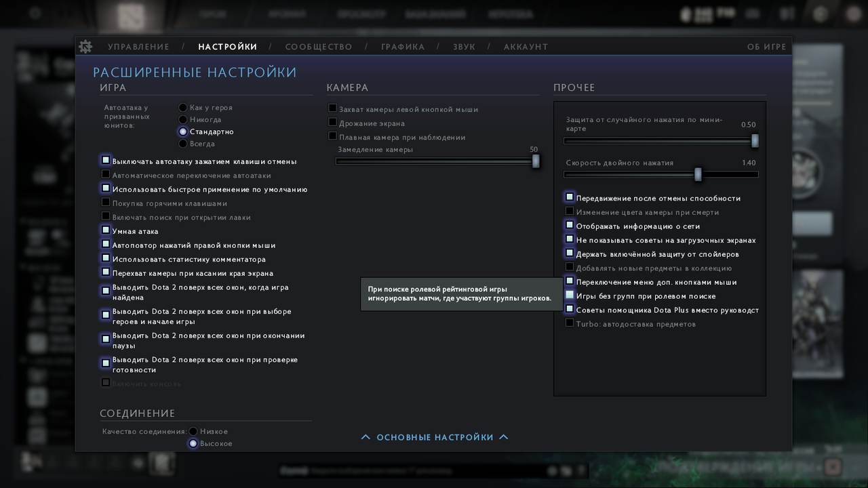
Task: Toggle 'Перехват камеры при касании края экрана'
Action: click(106, 272)
